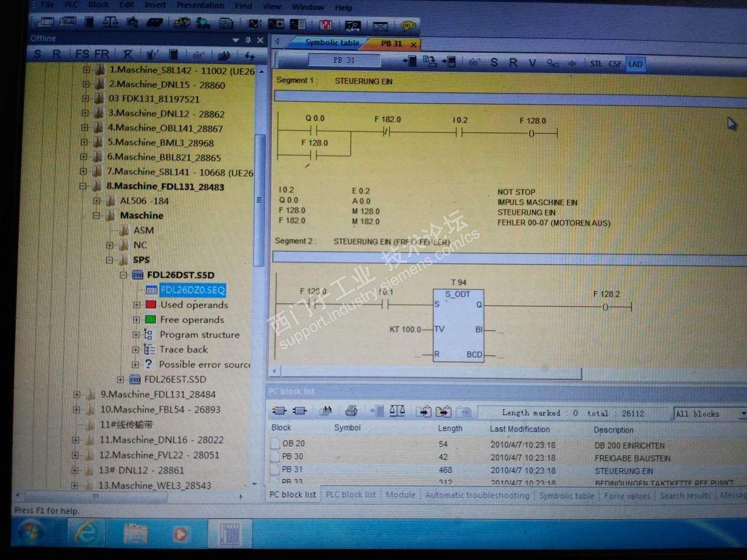747x560 pixels.
Task: Click the S set icon in editor toolbar
Action: [x=494, y=62]
